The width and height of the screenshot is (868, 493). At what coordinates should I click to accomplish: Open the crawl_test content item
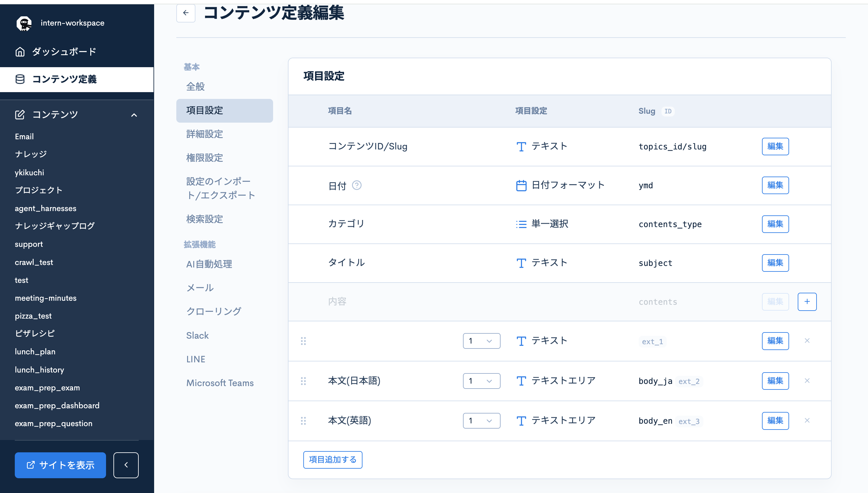(34, 263)
